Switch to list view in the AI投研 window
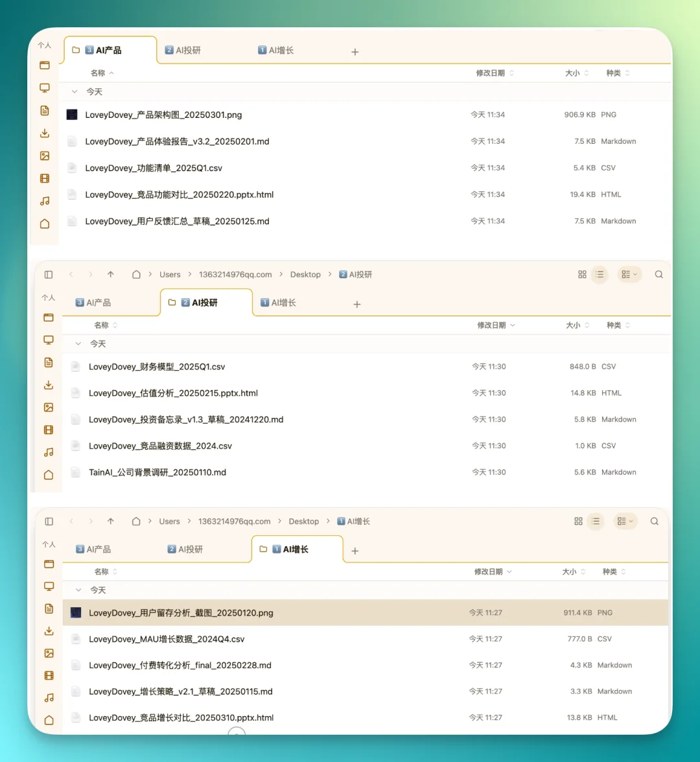 600,274
